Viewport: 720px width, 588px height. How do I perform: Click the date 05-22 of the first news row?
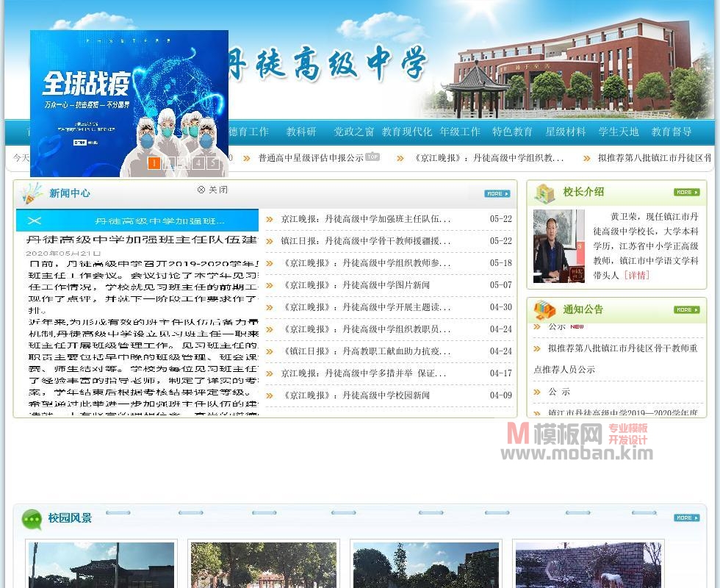point(500,219)
